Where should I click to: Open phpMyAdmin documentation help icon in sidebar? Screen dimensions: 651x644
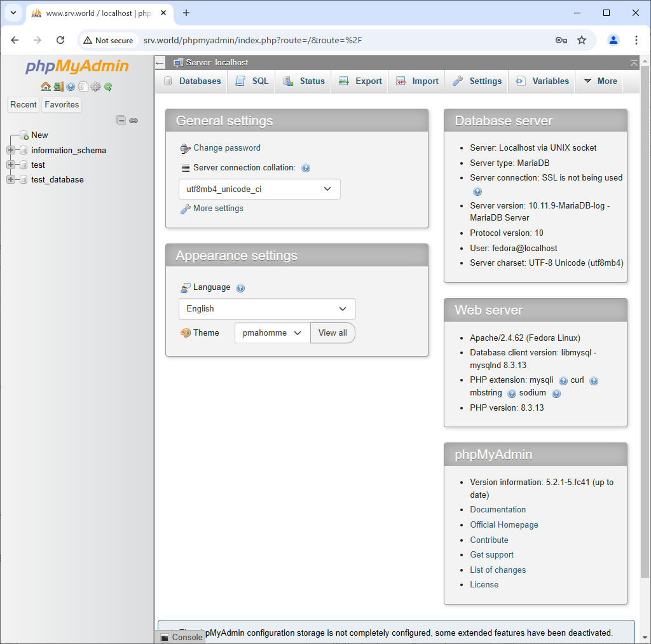71,86
